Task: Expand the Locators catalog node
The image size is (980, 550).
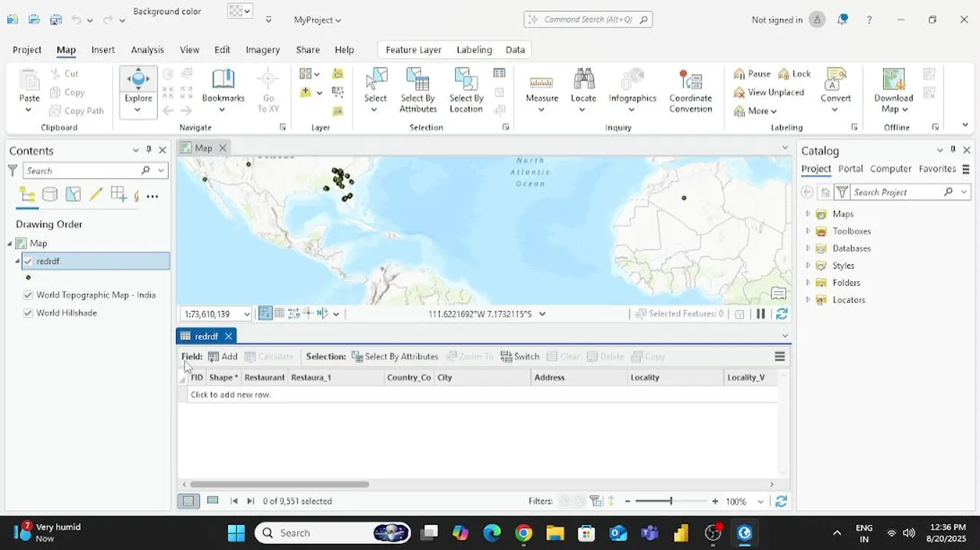Action: [808, 300]
